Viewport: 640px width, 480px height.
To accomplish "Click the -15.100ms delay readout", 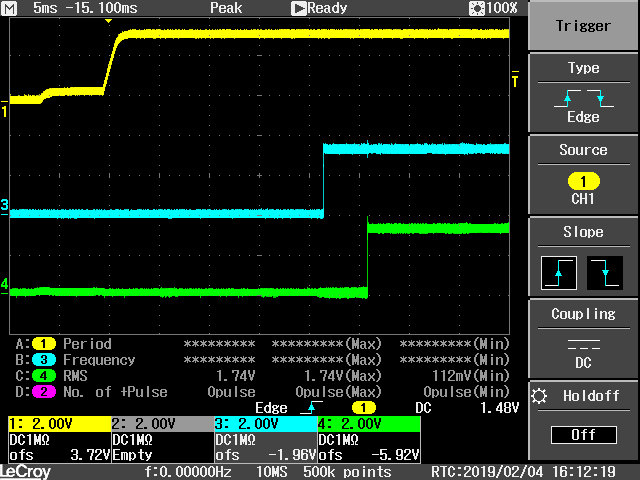I will [x=102, y=8].
